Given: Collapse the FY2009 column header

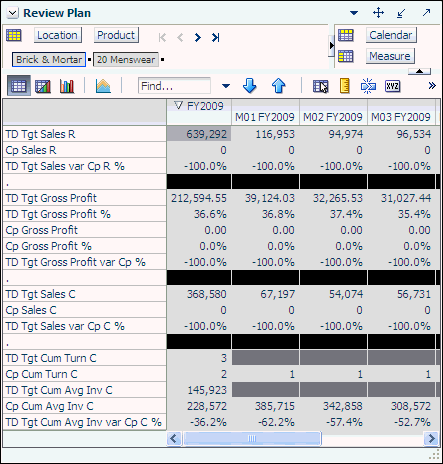Looking at the screenshot, I should [x=179, y=106].
